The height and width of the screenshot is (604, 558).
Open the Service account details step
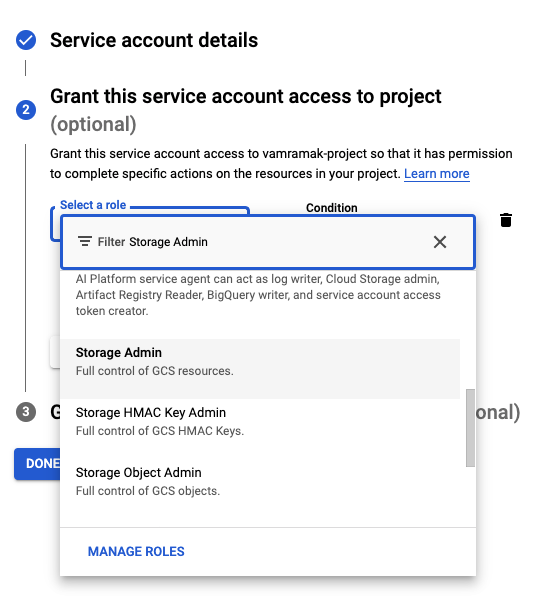click(154, 40)
